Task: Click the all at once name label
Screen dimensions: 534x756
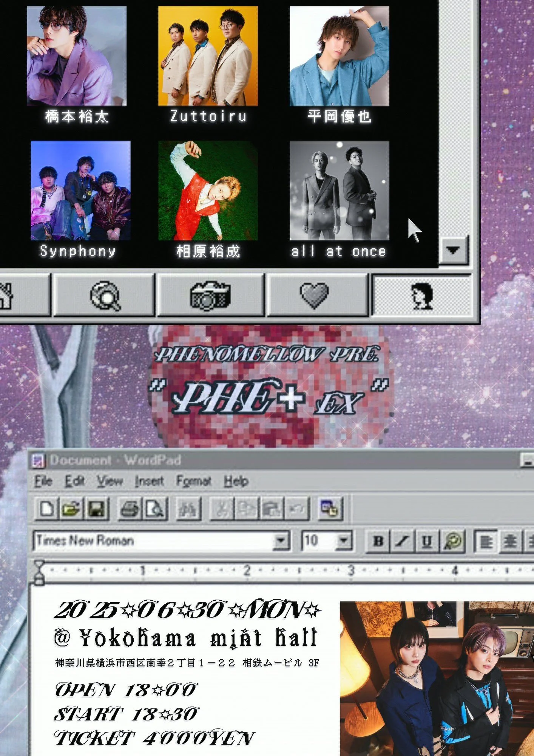Action: click(339, 251)
